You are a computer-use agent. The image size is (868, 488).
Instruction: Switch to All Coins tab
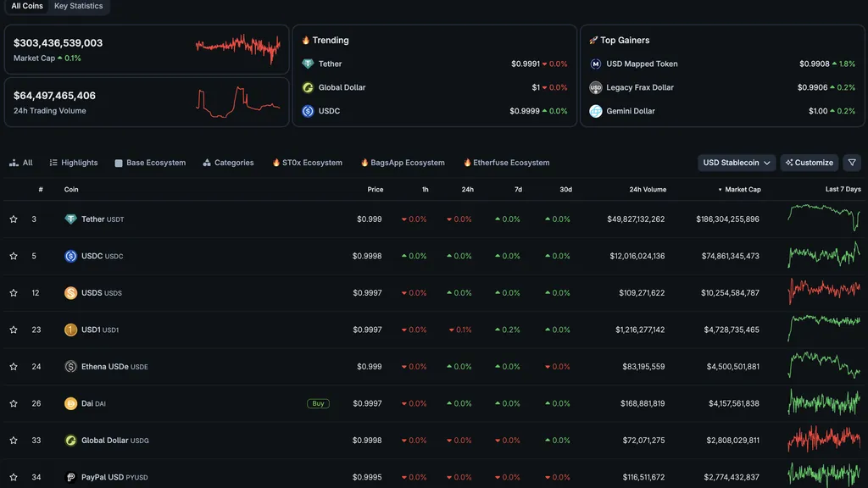pyautogui.click(x=27, y=6)
